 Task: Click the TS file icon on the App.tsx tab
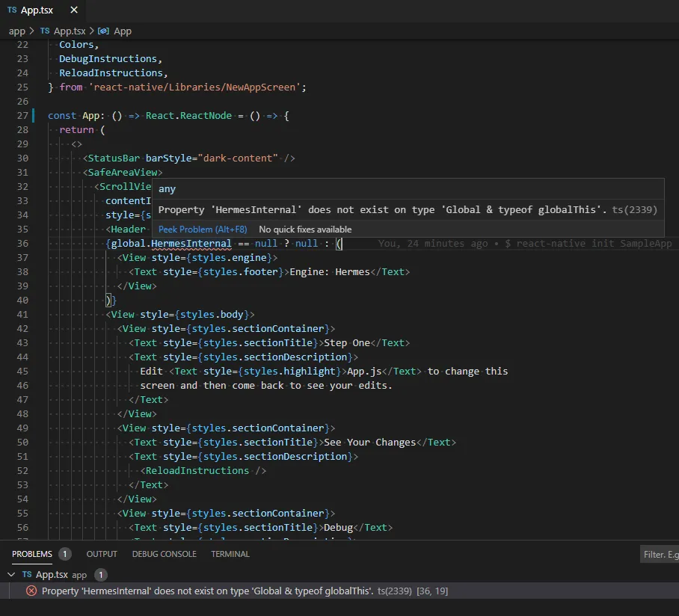[12, 10]
